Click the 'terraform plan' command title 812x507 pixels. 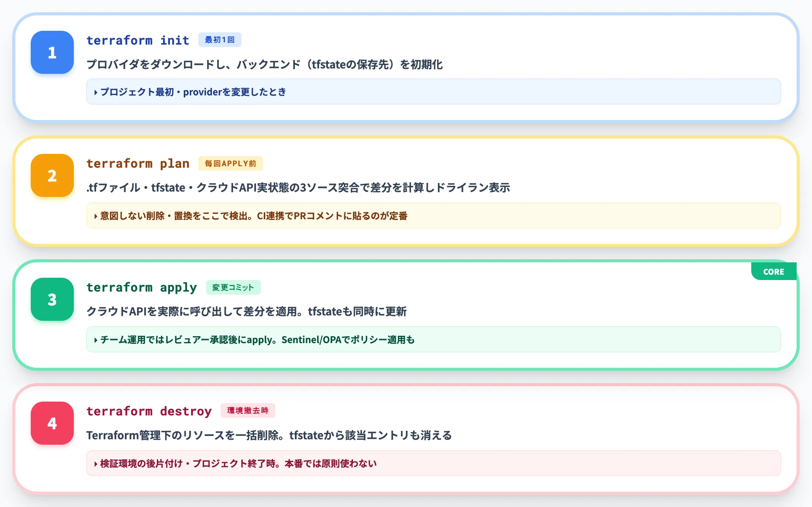[x=138, y=163]
